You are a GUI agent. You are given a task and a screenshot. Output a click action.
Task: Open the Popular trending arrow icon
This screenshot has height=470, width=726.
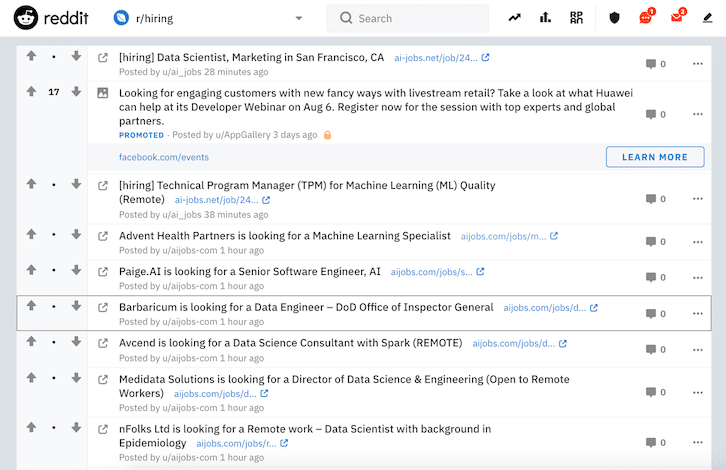pyautogui.click(x=514, y=18)
